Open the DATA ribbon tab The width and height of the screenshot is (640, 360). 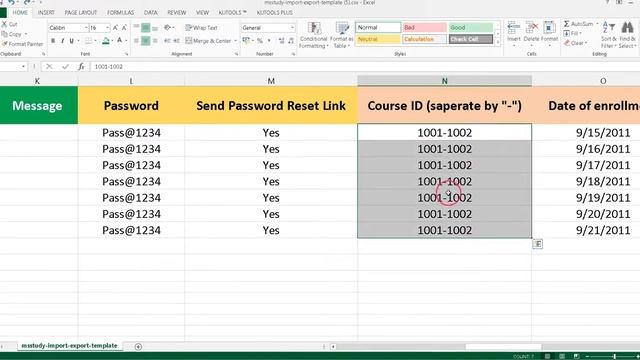(151, 13)
